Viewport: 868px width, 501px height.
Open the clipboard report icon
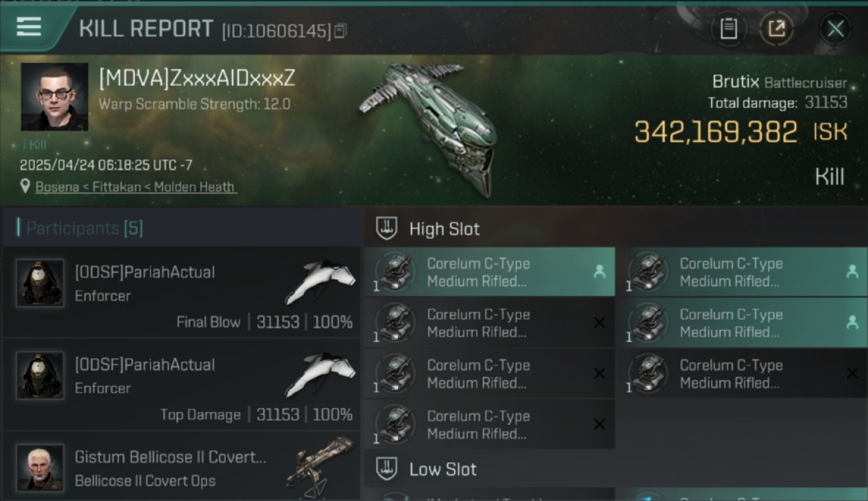click(x=728, y=29)
